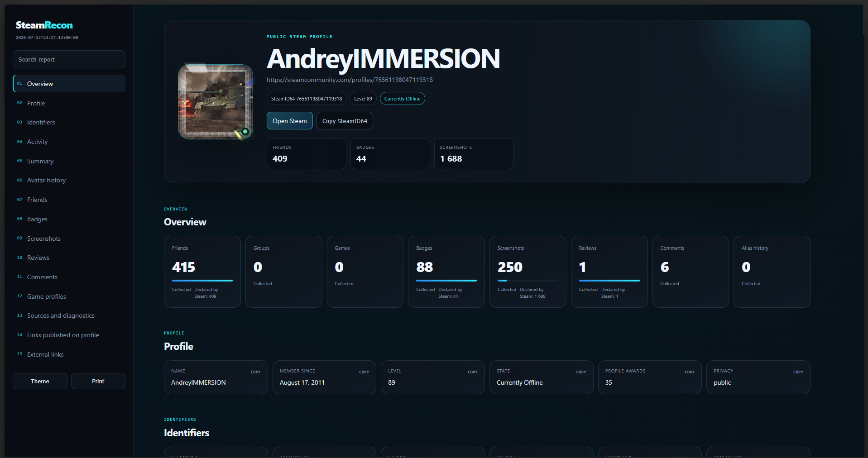868x458 pixels.
Task: Open the steamcommunity profile URL link
Action: tap(350, 80)
